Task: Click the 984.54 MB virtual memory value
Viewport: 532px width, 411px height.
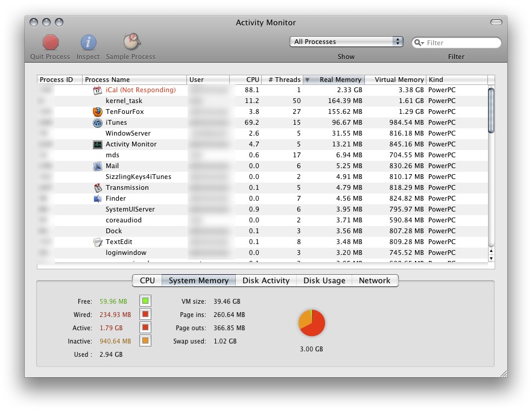Action: 407,122
